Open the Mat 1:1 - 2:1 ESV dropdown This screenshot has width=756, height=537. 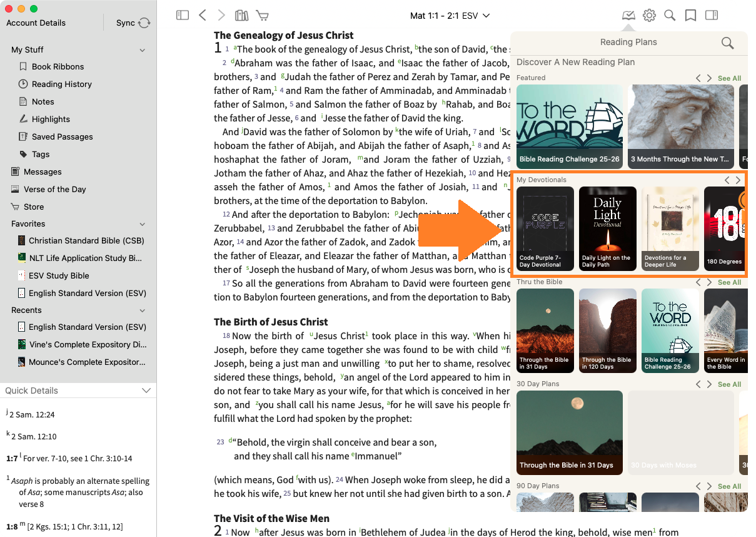pyautogui.click(x=450, y=16)
